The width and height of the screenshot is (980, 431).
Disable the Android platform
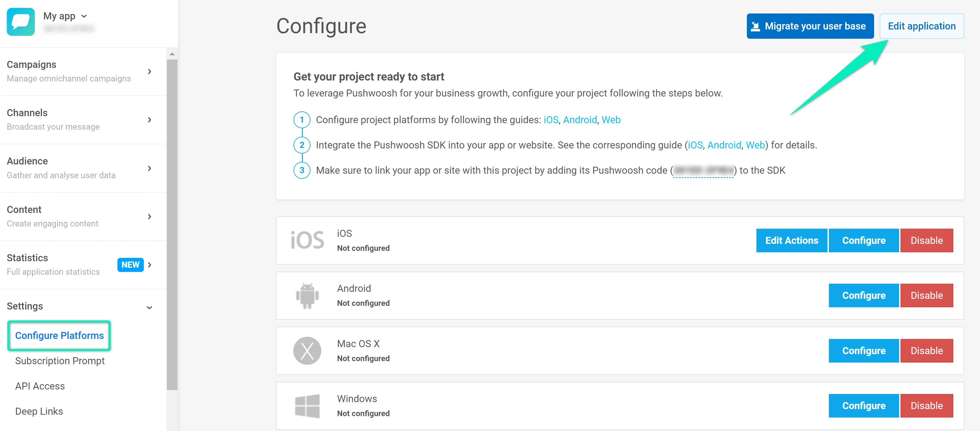click(927, 295)
